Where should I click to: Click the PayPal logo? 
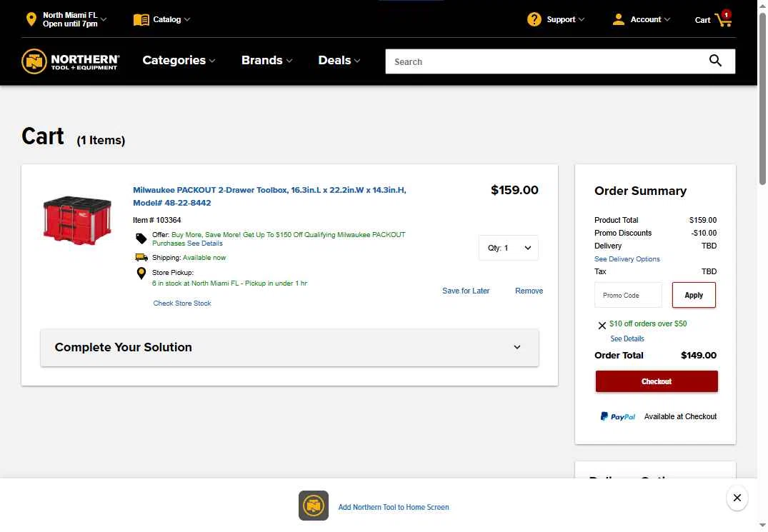(x=617, y=416)
